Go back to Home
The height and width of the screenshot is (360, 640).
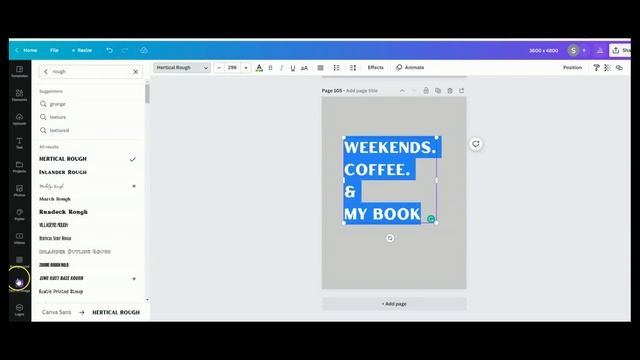click(26, 50)
